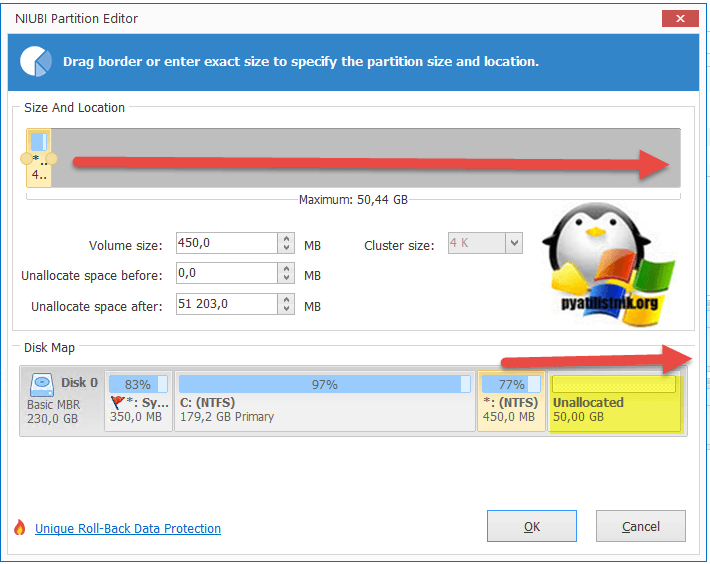Select the 350,0 MB system partition
The image size is (710, 564).
click(x=139, y=401)
